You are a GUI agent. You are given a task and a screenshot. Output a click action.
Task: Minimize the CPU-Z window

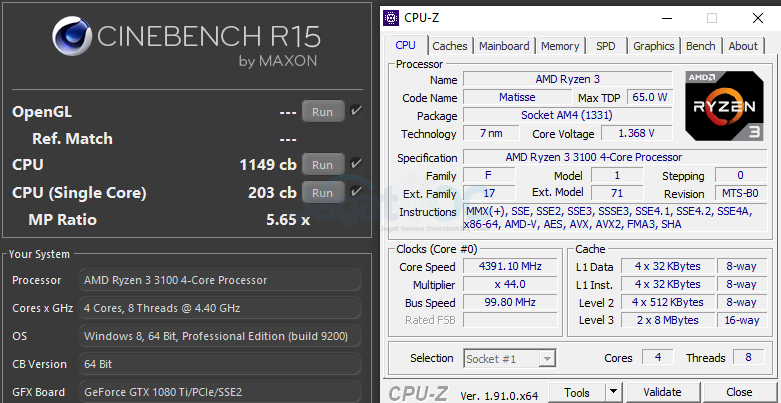click(664, 17)
